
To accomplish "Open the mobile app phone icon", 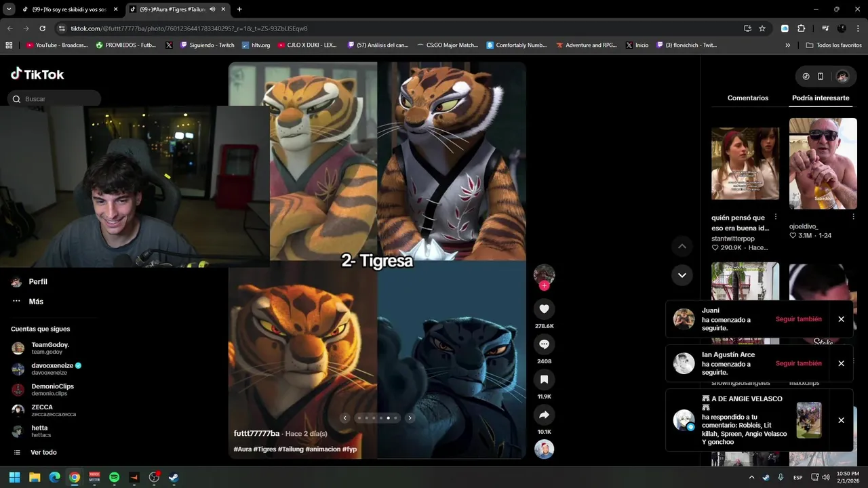I will [x=821, y=77].
